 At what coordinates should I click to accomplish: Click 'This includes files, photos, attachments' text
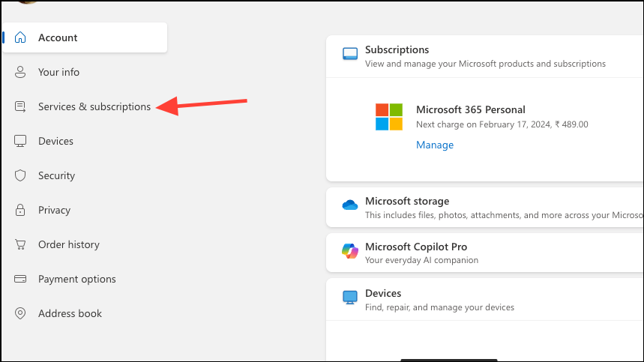point(505,215)
